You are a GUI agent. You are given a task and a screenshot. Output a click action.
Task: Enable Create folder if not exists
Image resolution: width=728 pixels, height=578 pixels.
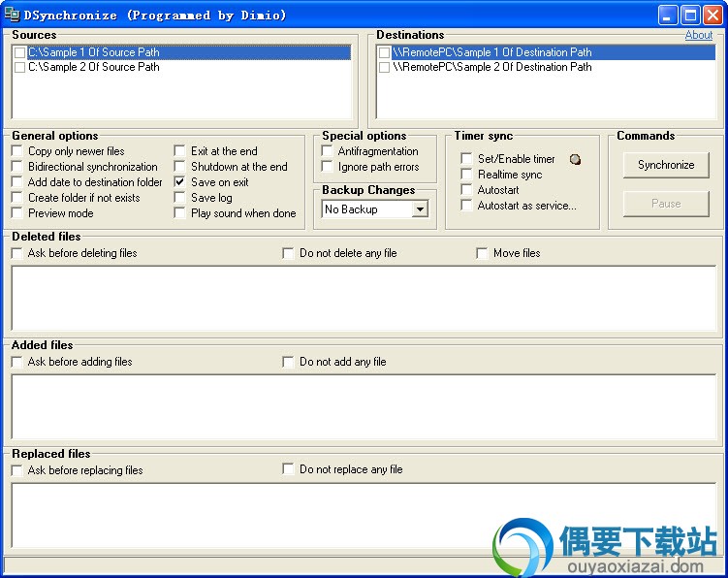click(x=17, y=198)
